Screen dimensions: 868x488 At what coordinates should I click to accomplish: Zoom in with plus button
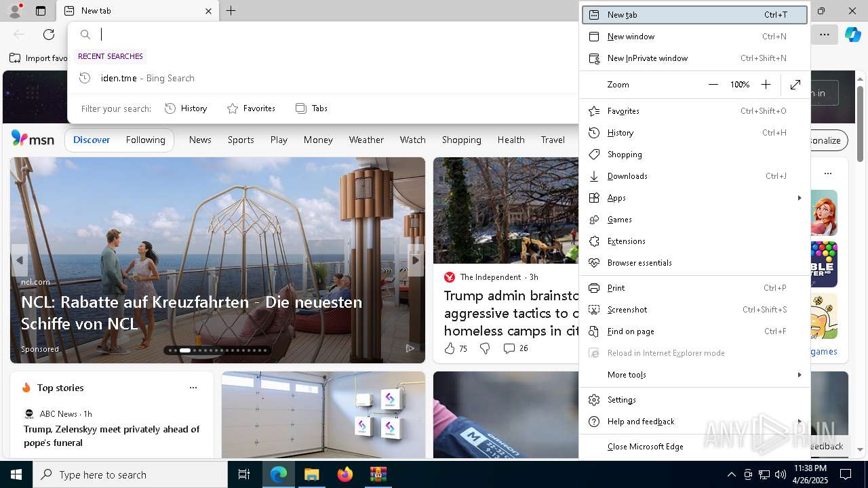tap(766, 85)
